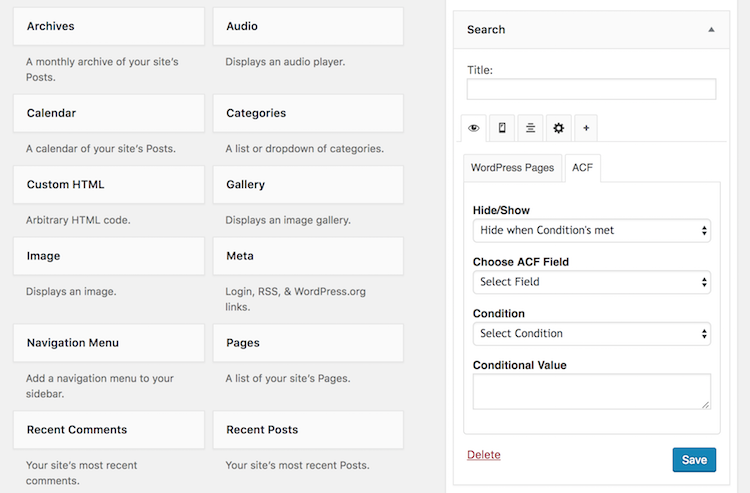Image resolution: width=750 pixels, height=493 pixels.
Task: Click the Conditional Value text area
Action: point(591,392)
